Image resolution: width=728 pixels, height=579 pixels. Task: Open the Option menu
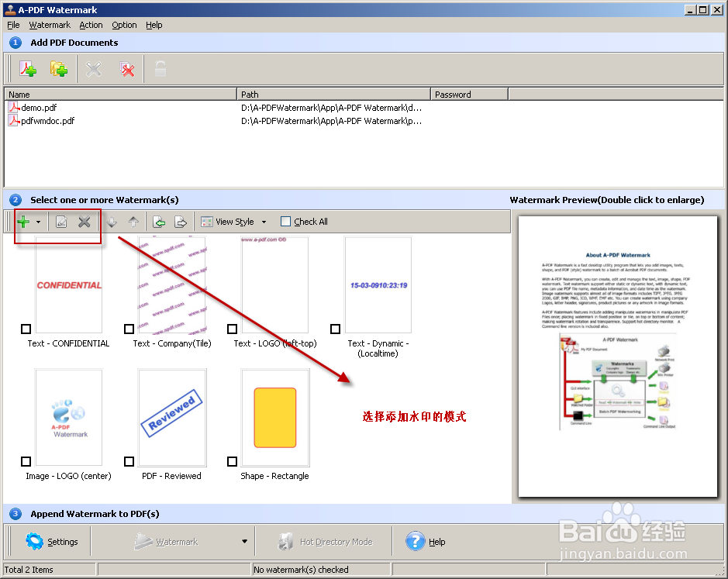click(x=124, y=25)
